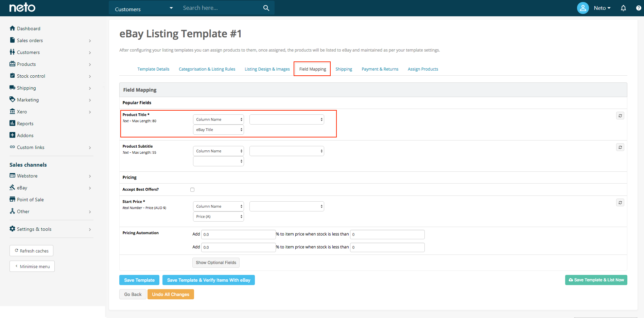
Task: Click first Pricing Automation Add percent field
Action: 238,235
